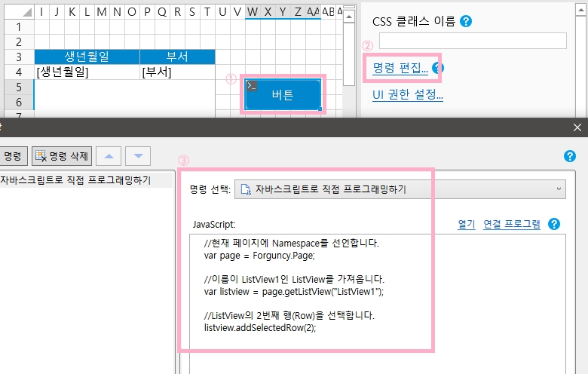Select the blue 버튼 cell on the sheet
This screenshot has width=588, height=374.
tap(283, 94)
